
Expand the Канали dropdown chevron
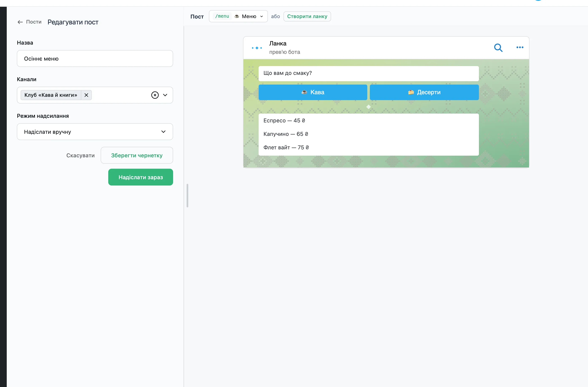(x=165, y=95)
